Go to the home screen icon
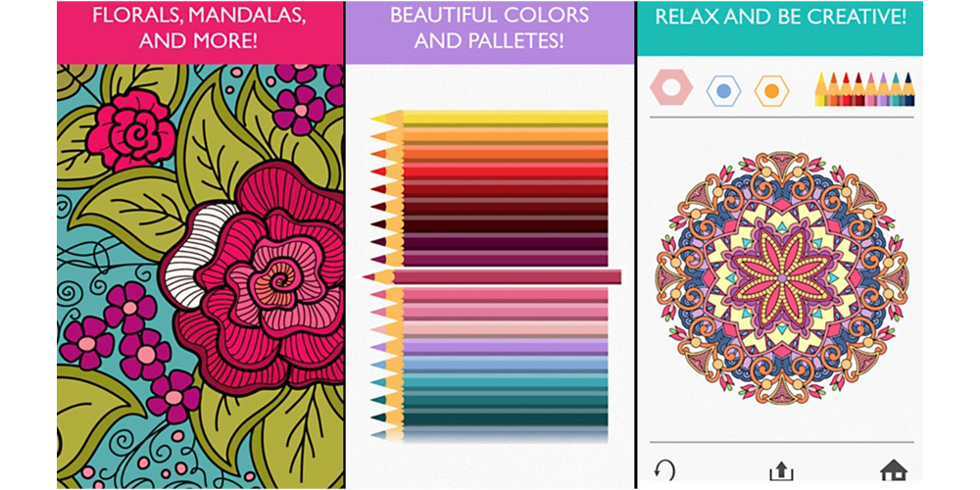Screen dimensions: 980x490 coord(894,470)
